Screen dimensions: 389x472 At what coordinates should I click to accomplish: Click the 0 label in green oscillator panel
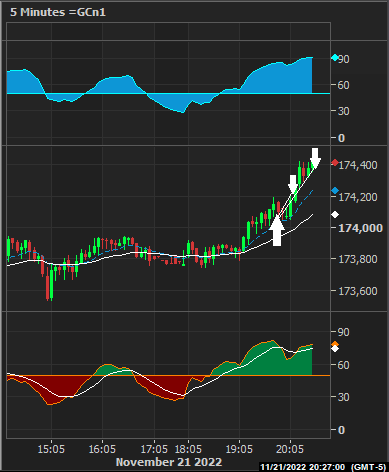341,430
